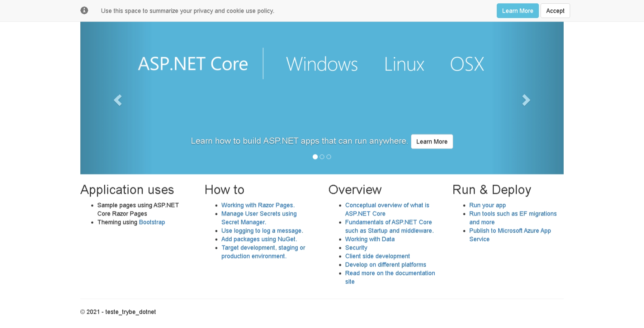Click the carousel caption about building ASP.NET apps

[x=299, y=141]
